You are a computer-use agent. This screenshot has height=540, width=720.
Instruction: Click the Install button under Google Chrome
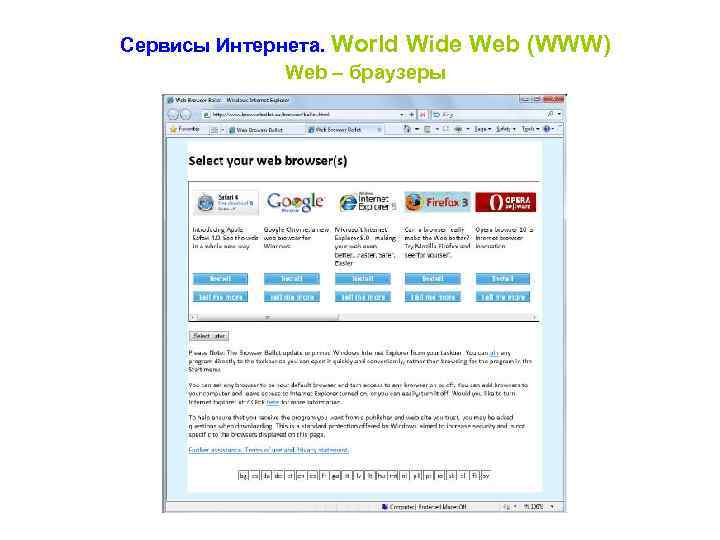(292, 279)
